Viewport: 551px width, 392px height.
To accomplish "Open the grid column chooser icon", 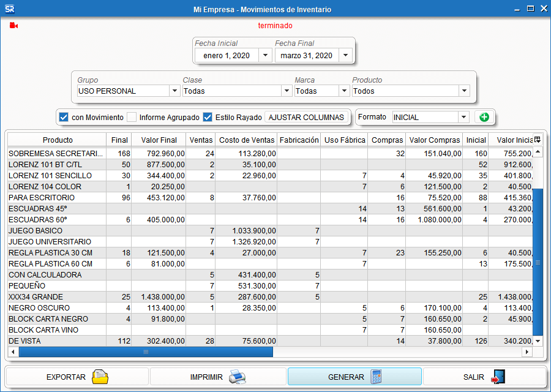I will tap(538, 140).
